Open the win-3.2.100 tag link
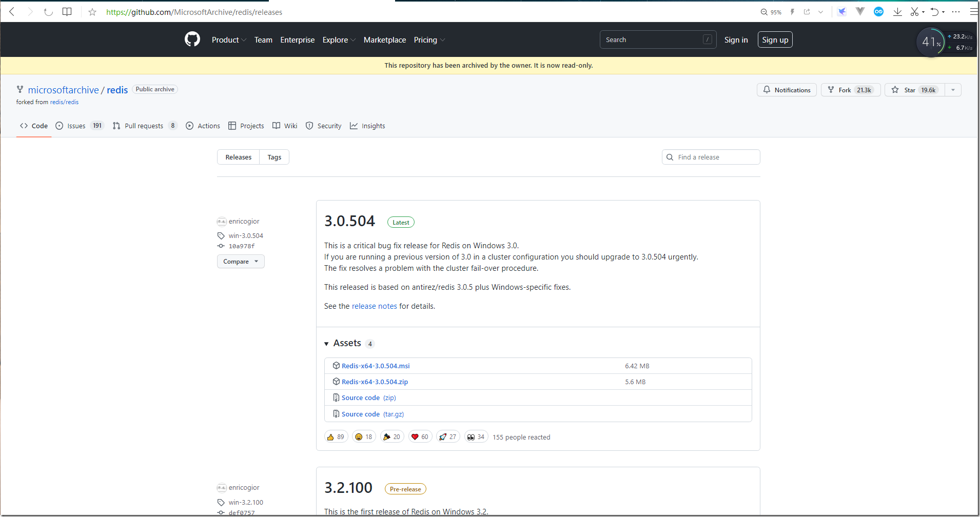 [246, 502]
